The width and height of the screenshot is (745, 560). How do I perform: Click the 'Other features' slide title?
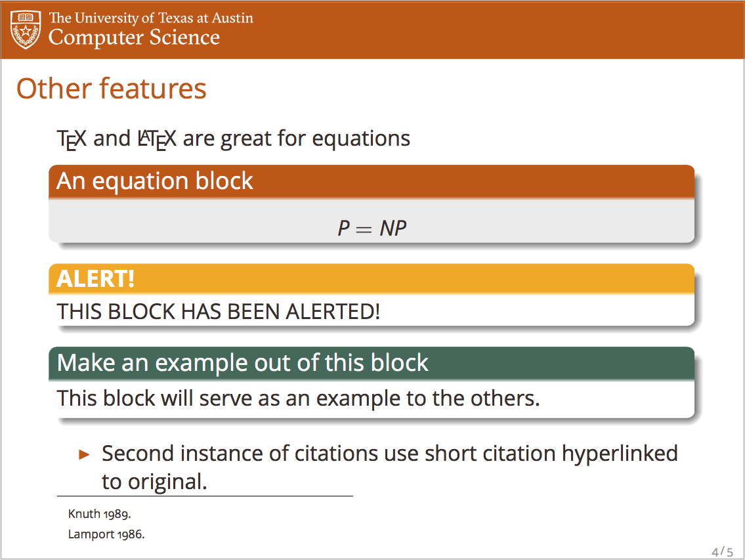coord(112,89)
